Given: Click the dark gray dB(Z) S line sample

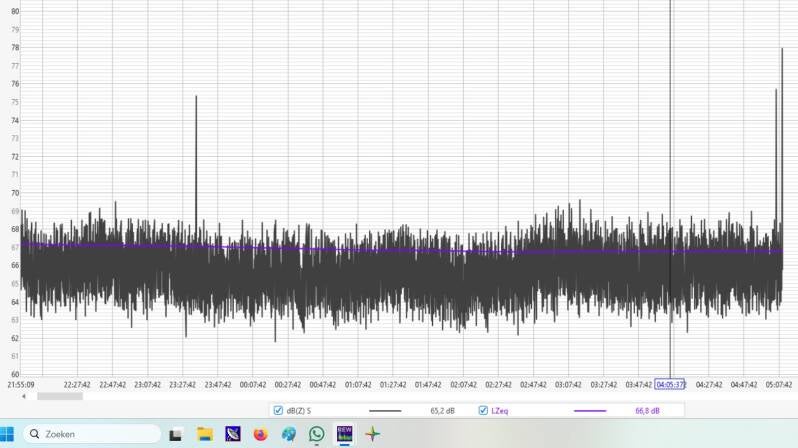Looking at the screenshot, I should (385, 410).
